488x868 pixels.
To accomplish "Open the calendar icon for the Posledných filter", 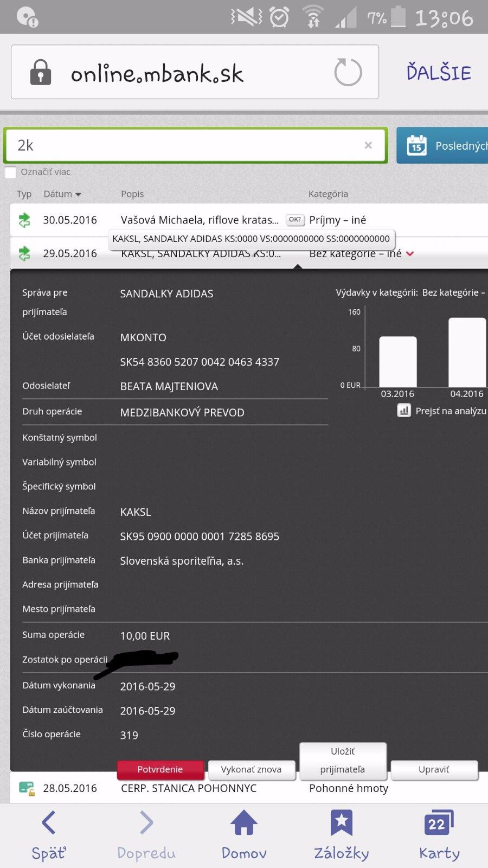I will pyautogui.click(x=416, y=145).
